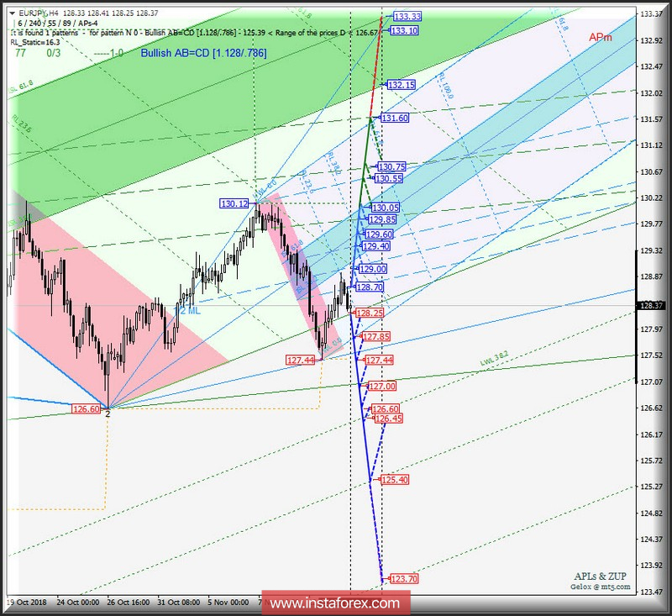Screen dimensions: 672x616
Task: Click the 129.85 price label
Action: (382, 219)
